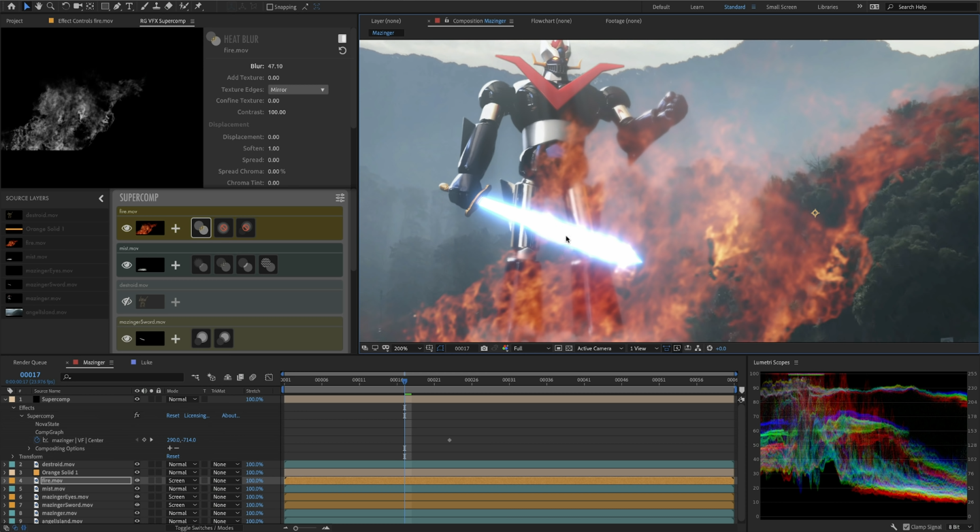Viewport: 980px width, 532px height.
Task: Toggle the transparency grid in viewer
Action: pos(569,348)
